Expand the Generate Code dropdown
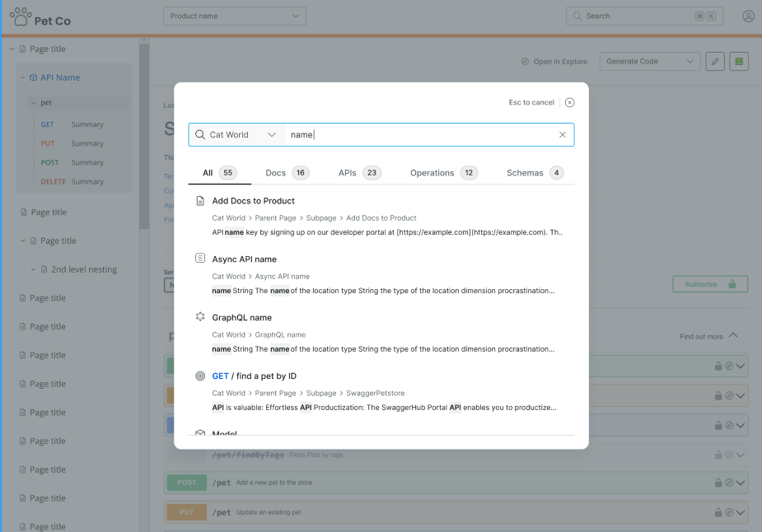Image resolution: width=762 pixels, height=532 pixels. coord(650,62)
